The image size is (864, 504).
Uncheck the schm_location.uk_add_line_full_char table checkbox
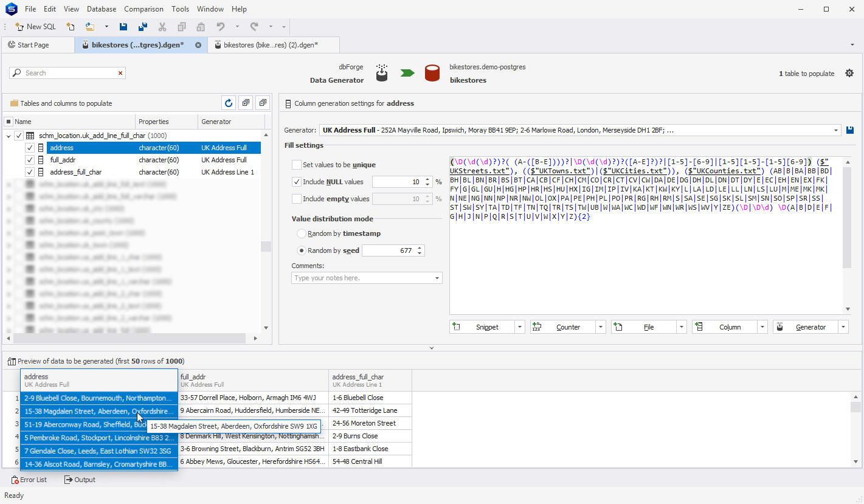pyautogui.click(x=19, y=136)
